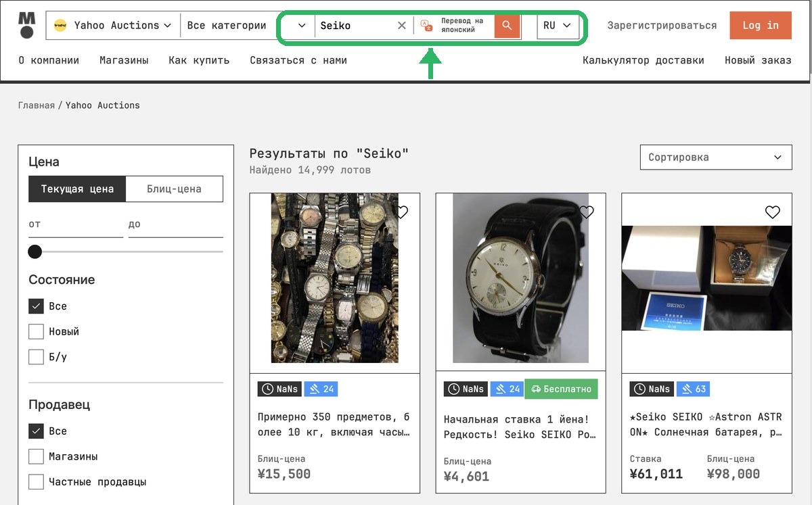Click Yahoo Auctions breadcrumb link
812x505 pixels.
click(x=103, y=105)
